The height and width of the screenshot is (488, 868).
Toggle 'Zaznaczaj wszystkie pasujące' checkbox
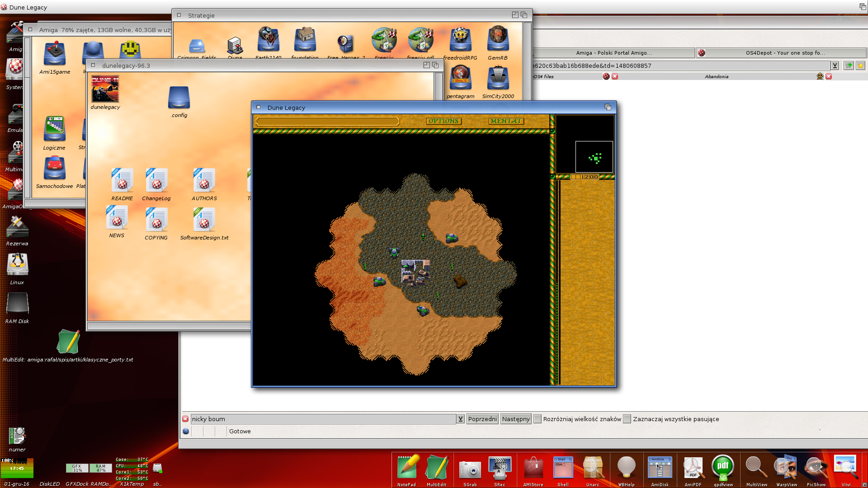(627, 419)
